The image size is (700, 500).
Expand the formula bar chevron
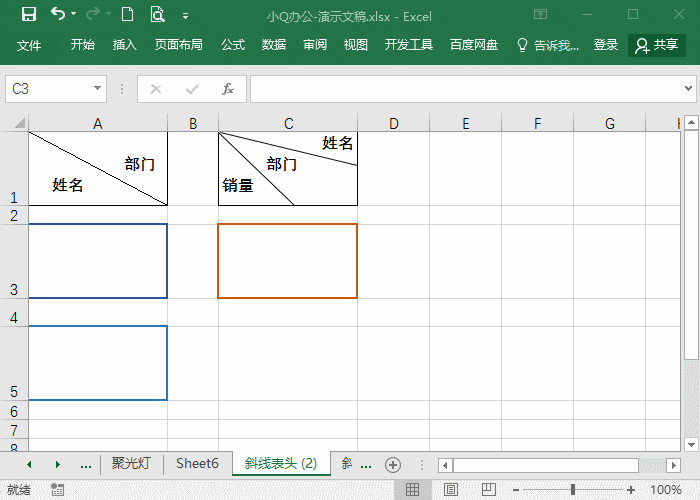(x=688, y=88)
